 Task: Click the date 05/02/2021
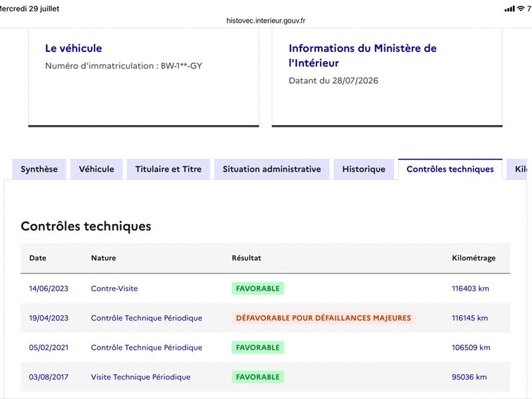point(49,348)
